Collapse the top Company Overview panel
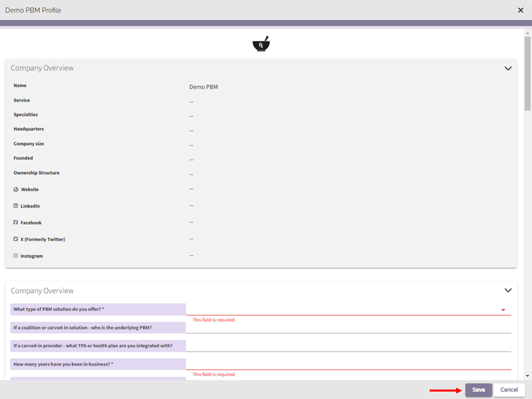The image size is (532, 399). (x=508, y=68)
